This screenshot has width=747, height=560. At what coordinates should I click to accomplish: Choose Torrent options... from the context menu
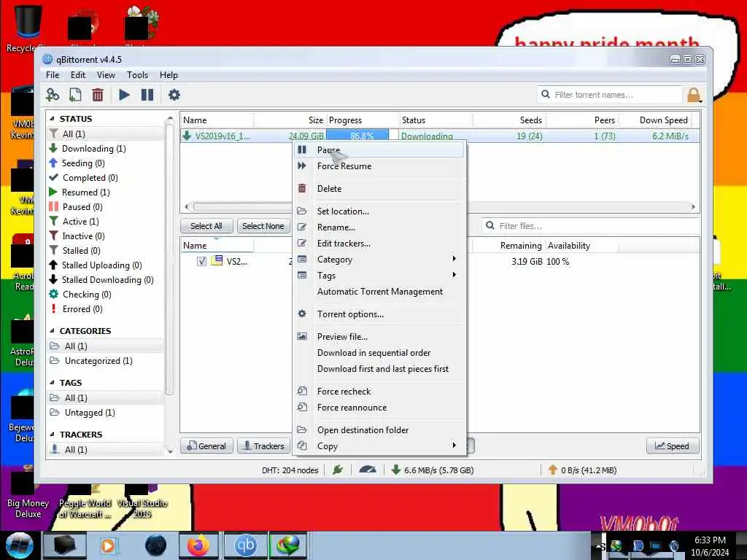[x=379, y=314]
